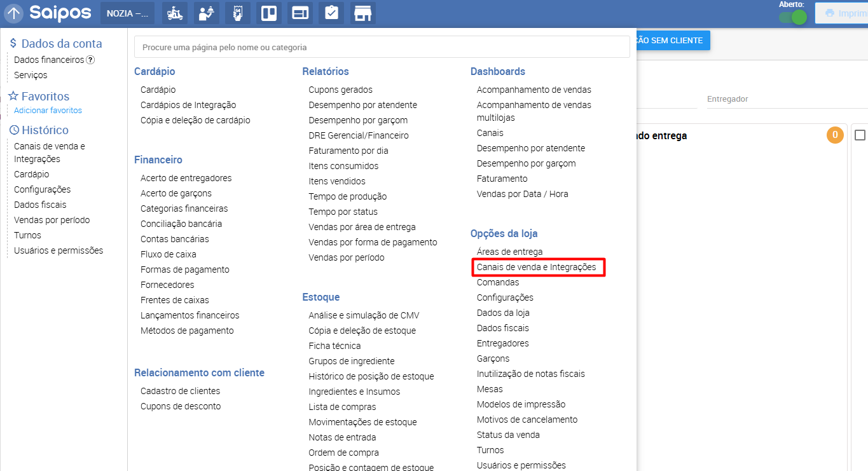
Task: Open Lançamentos financeiros
Action: click(x=190, y=315)
